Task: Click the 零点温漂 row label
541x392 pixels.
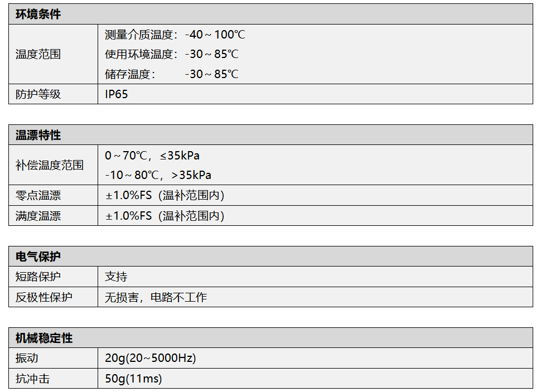Action: click(38, 196)
